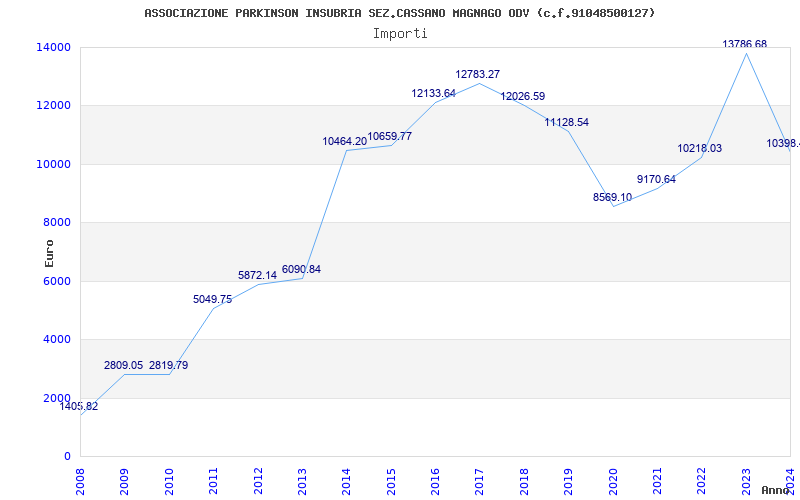Click the x-axis year 2016
Image resolution: width=800 pixels, height=500 pixels.
click(435, 481)
